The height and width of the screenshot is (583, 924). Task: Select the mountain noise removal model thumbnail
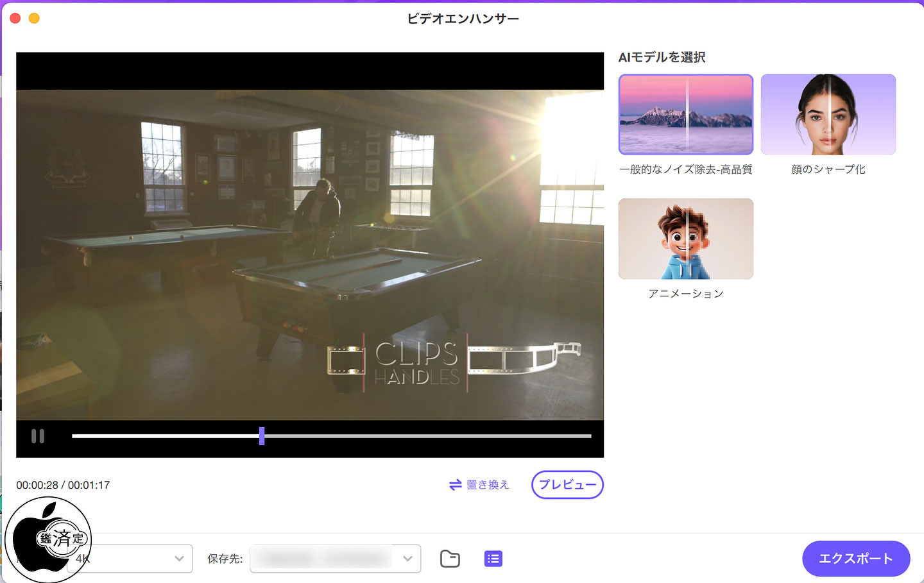coord(685,114)
